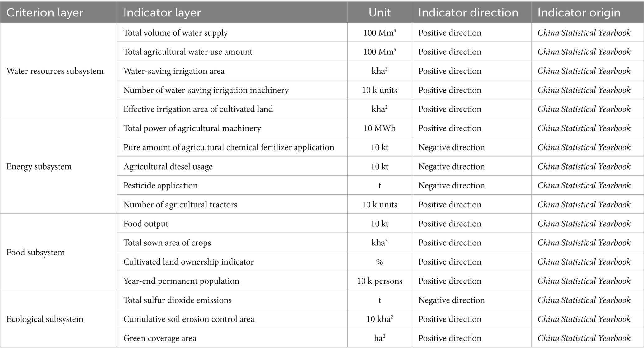Click the Water-saving irrigation area indicator

pos(174,71)
